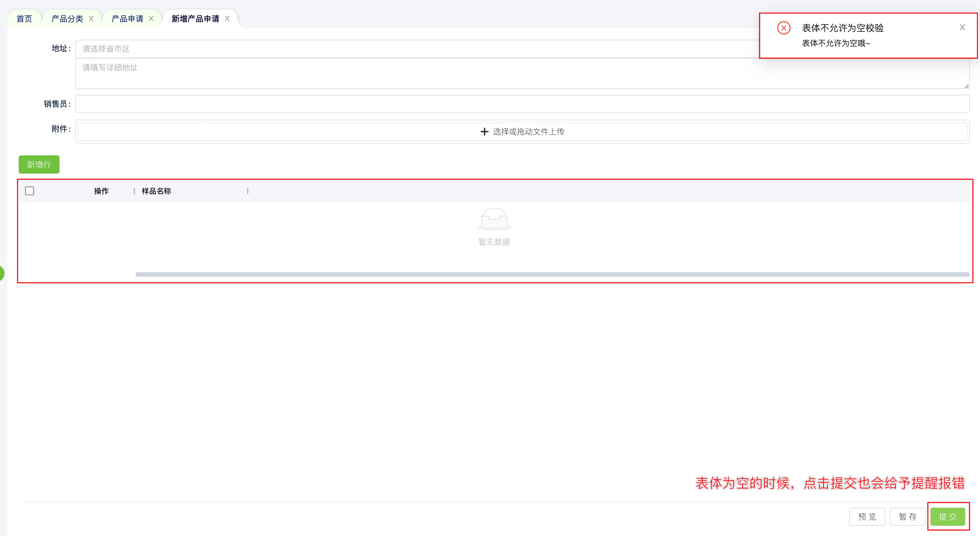Click the 暂存 button
Screen dimensions: 980x536
tap(907, 517)
